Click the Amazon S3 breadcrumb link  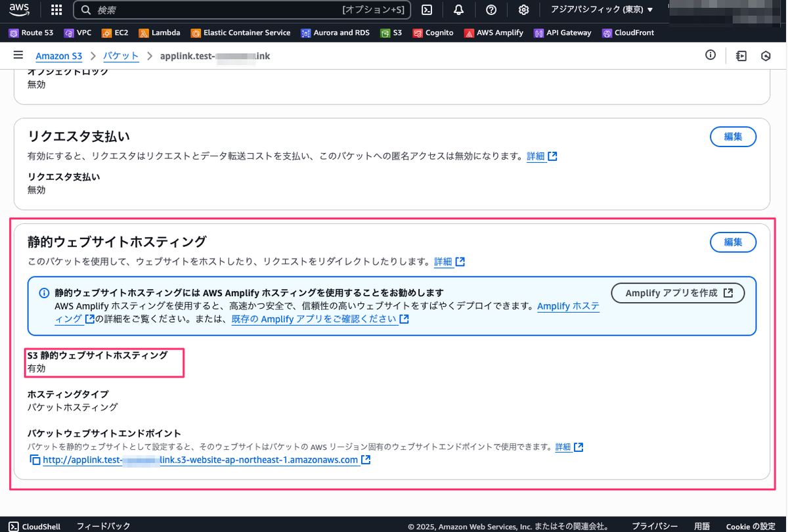pyautogui.click(x=58, y=56)
